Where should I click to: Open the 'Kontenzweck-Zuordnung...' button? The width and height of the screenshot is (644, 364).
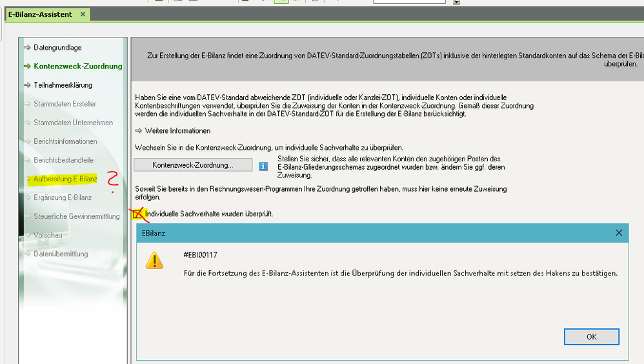[x=193, y=165]
